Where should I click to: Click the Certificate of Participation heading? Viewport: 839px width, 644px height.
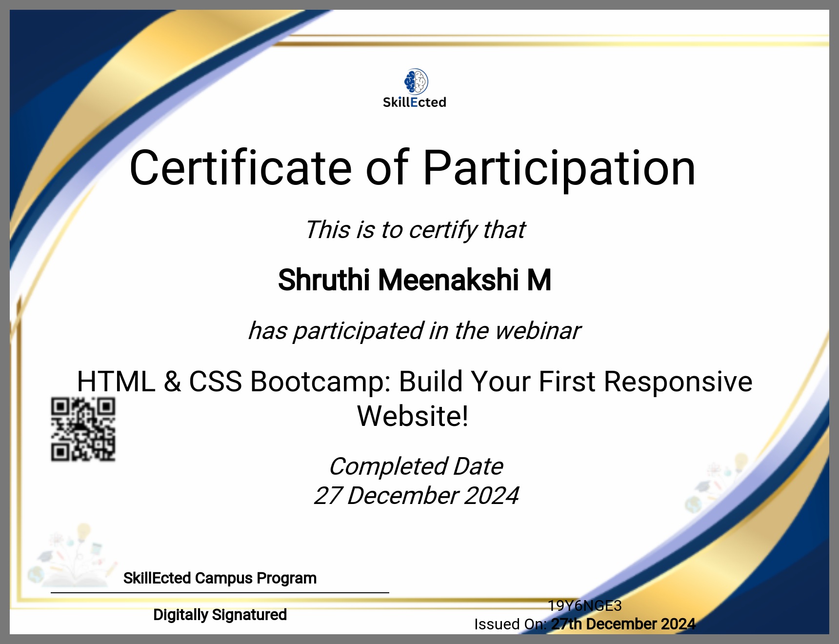pos(412,168)
